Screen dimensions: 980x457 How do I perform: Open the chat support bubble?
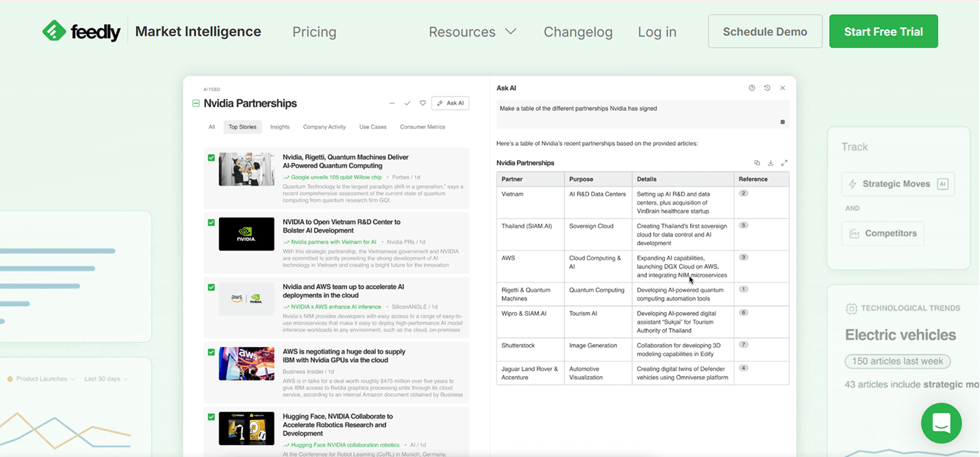click(x=941, y=423)
